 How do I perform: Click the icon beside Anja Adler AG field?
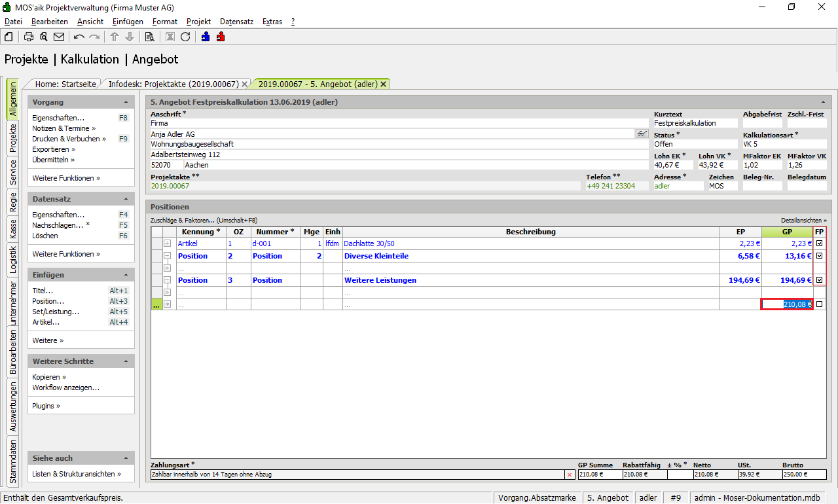coord(641,134)
